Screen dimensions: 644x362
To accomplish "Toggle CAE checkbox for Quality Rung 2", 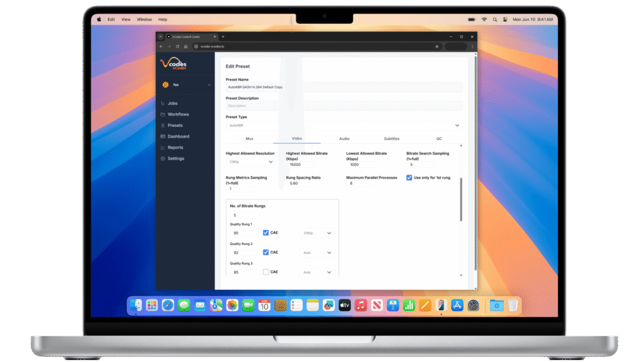I will pos(266,253).
